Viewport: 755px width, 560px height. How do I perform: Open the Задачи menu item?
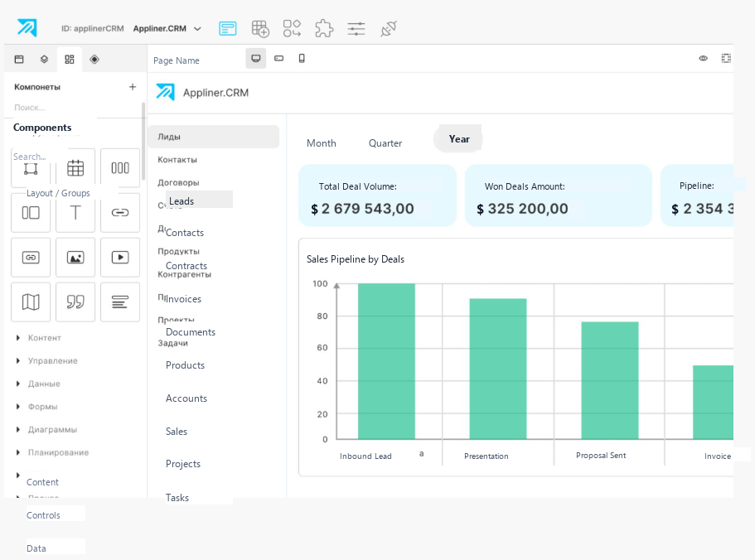click(172, 343)
